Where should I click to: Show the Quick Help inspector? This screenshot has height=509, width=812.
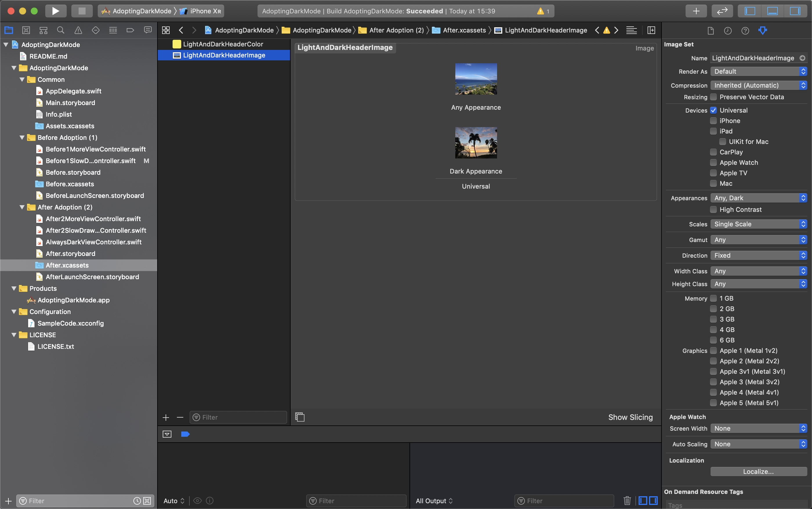pyautogui.click(x=745, y=31)
